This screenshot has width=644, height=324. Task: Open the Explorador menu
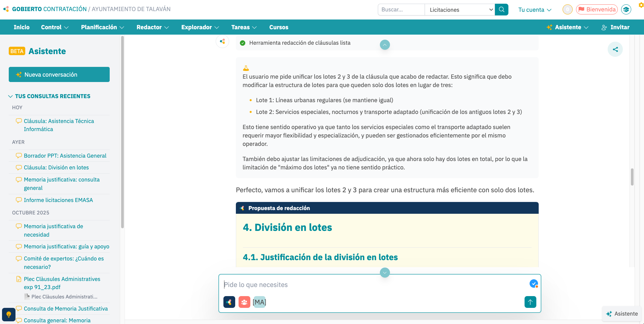200,27
